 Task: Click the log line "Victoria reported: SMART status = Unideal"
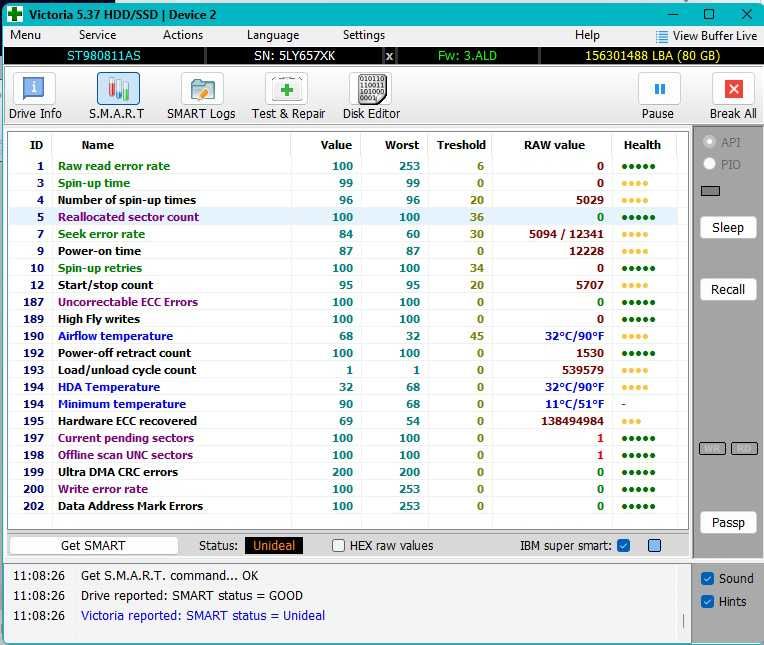tap(203, 615)
